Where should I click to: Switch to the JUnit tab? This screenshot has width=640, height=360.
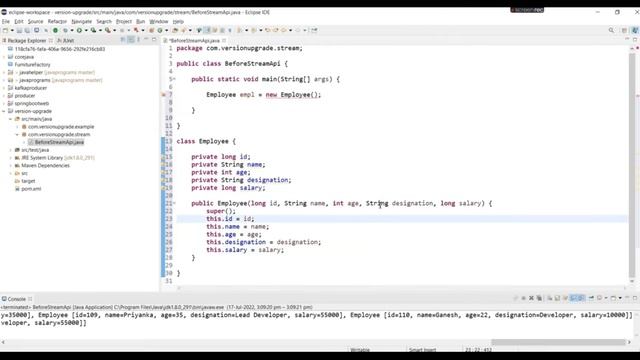click(66, 40)
